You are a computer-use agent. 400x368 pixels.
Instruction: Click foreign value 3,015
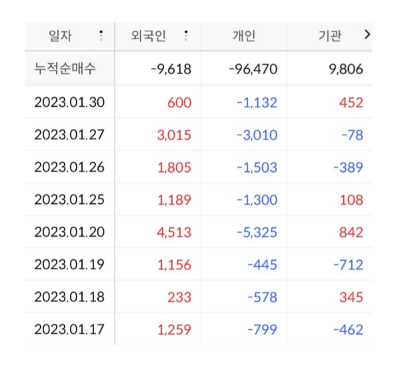tap(174, 135)
